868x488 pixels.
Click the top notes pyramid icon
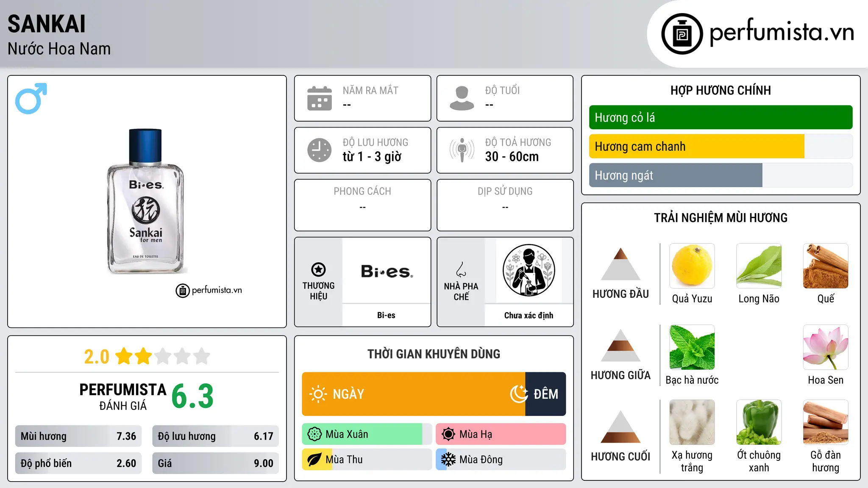620,264
